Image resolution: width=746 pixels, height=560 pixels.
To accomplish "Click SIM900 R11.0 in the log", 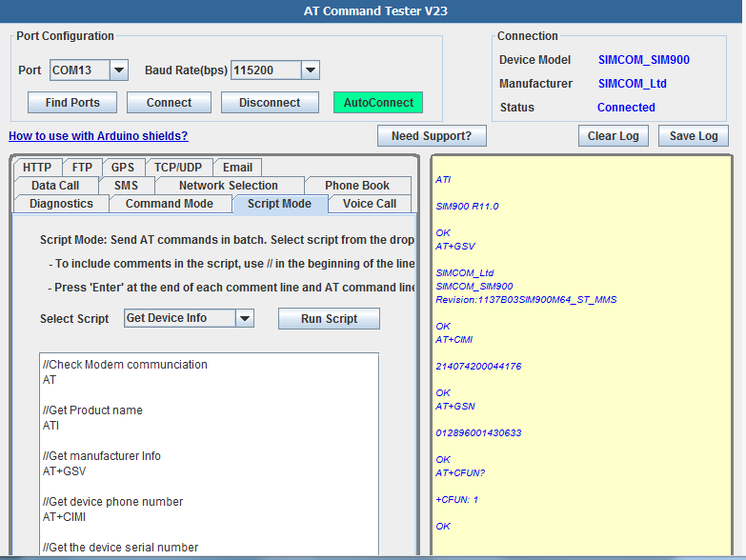I will point(467,207).
